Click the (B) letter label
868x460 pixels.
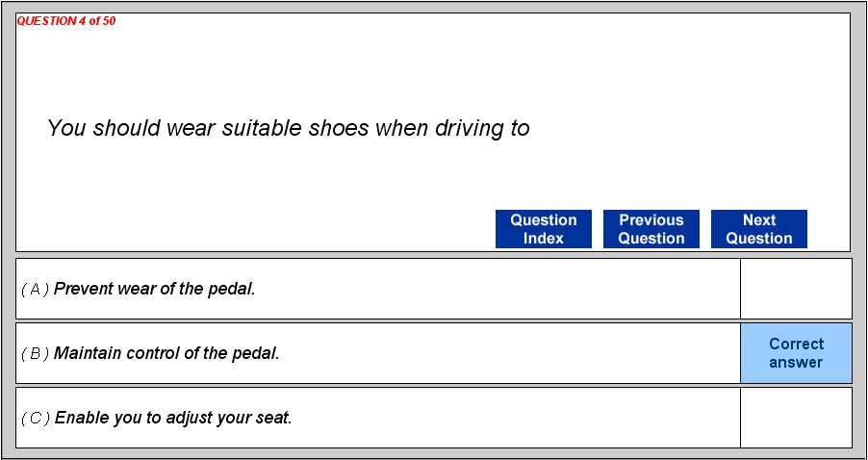point(35,353)
